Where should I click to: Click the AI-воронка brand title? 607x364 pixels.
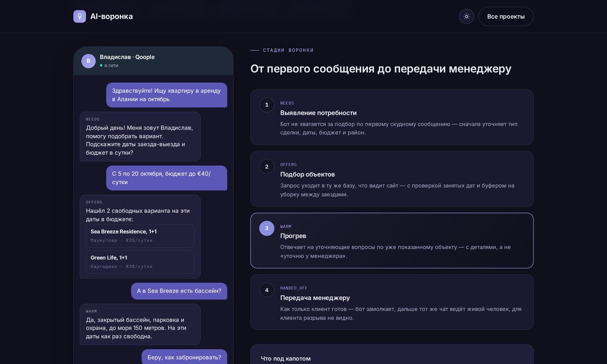point(111,16)
